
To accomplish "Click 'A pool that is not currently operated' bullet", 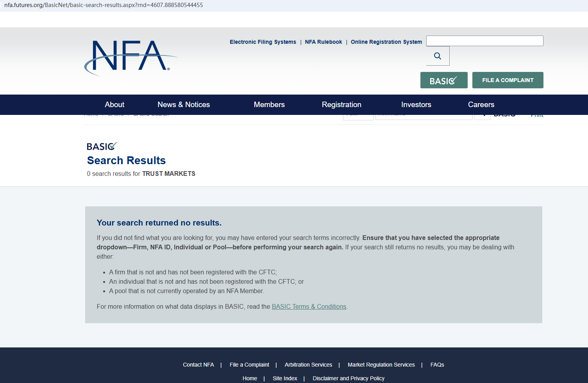I will [186, 291].
